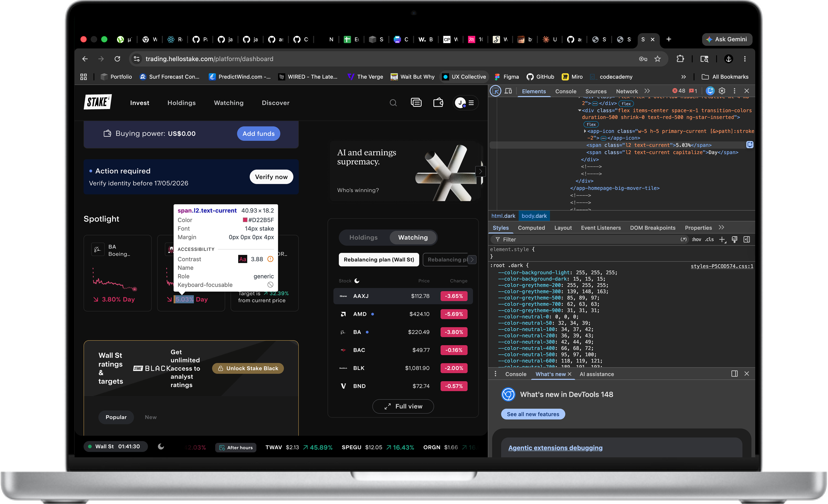
Task: Click the Styles Filter input field
Action: point(589,240)
